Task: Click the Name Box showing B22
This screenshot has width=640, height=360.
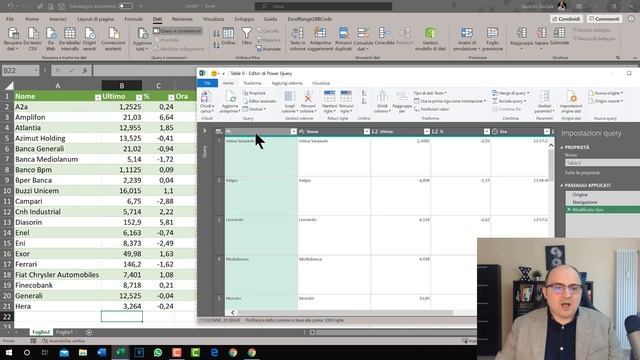Action: (20, 70)
